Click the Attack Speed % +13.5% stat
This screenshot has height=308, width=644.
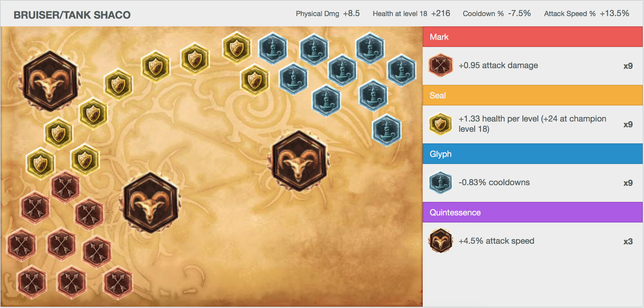(586, 14)
